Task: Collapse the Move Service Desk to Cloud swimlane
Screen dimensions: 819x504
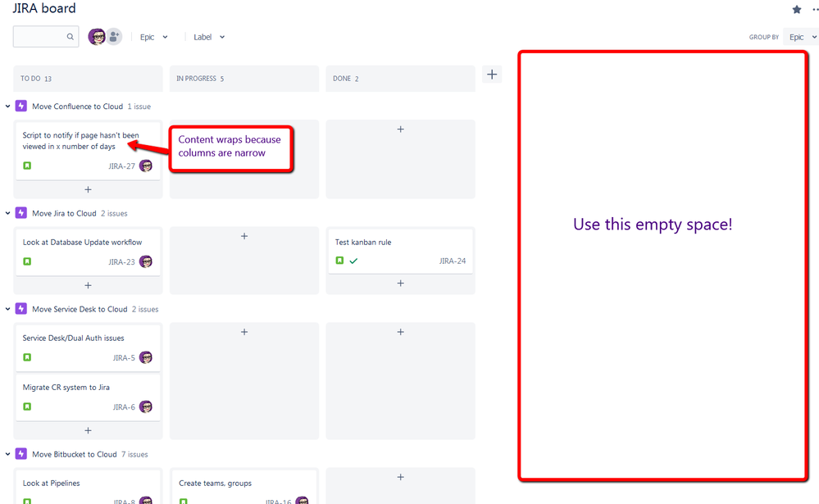Action: pos(8,309)
